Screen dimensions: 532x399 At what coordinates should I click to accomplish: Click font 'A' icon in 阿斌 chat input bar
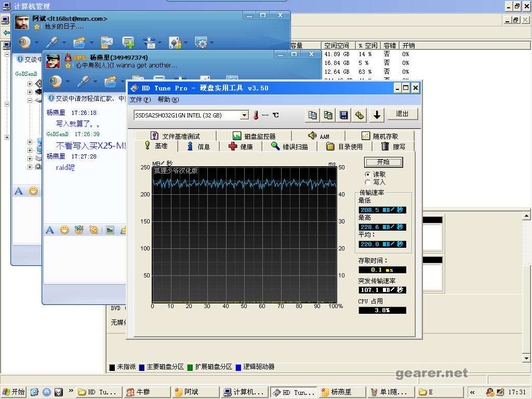coord(19,191)
